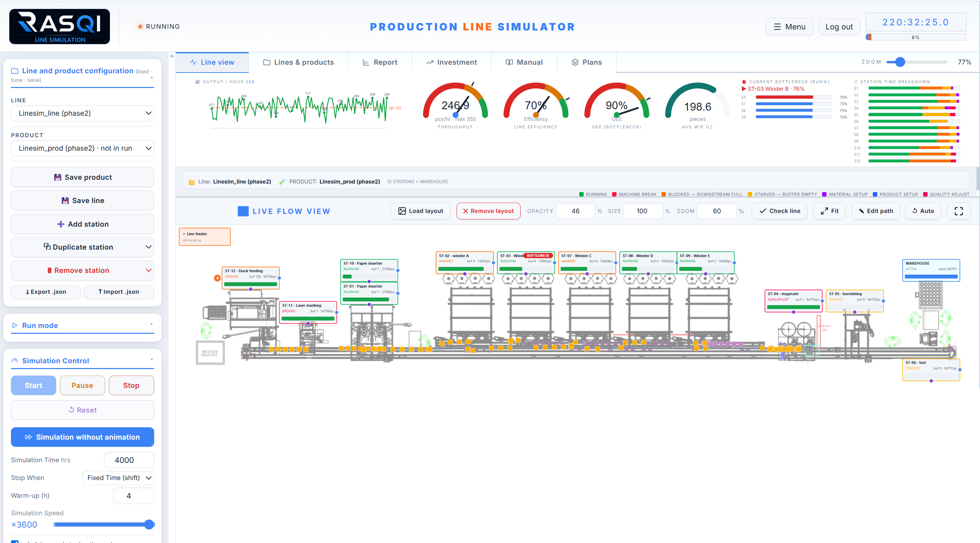Select the WAREHOUSE card
This screenshot has height=543, width=980.
tap(931, 270)
